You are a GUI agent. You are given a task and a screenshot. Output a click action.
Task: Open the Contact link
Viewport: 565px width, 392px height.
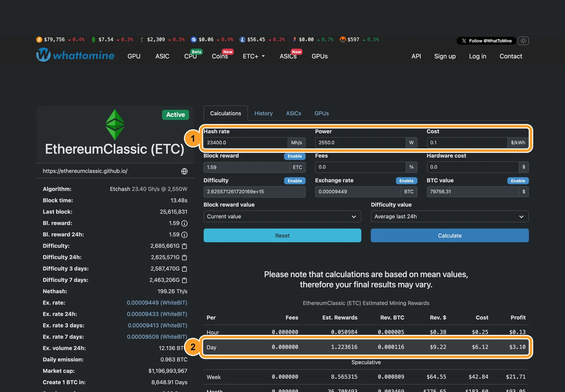511,56
